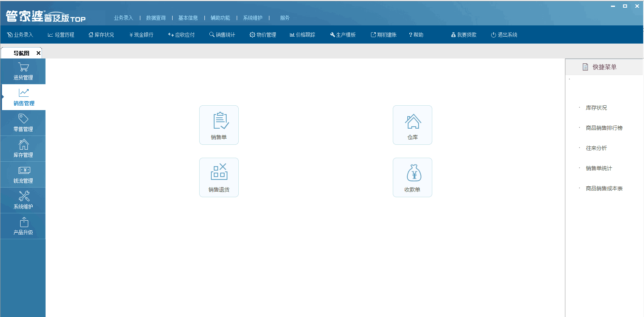Select 零售管理 tag icon in sidebar
The height and width of the screenshot is (317, 644).
pyautogui.click(x=23, y=123)
